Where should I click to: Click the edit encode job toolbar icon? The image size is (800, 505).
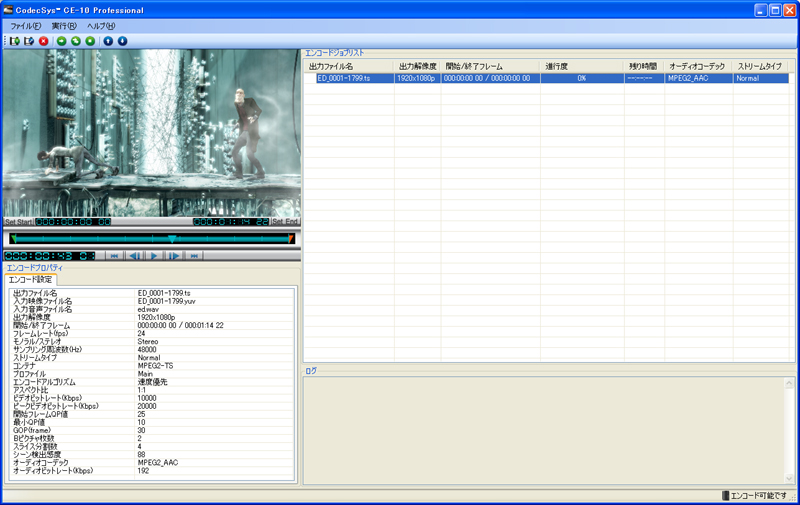point(29,41)
